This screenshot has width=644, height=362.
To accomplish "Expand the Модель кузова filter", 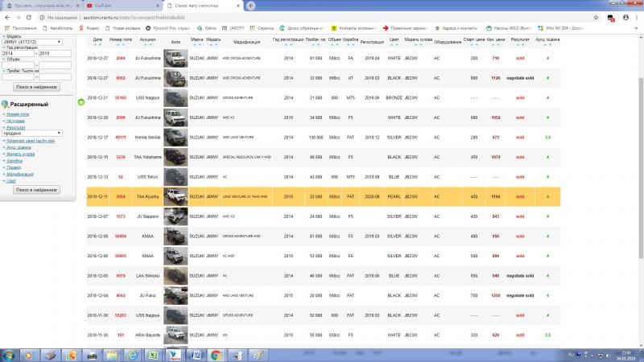I will tap(21, 154).
